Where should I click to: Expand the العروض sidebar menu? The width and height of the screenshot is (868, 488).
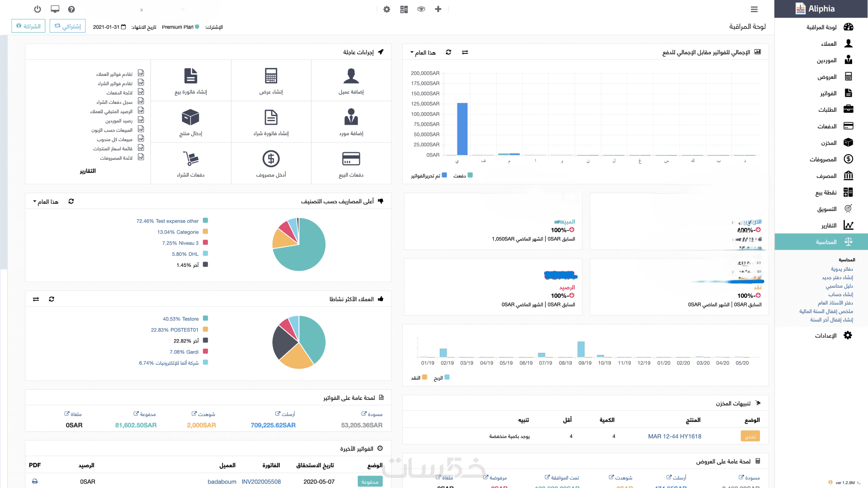coord(835,77)
